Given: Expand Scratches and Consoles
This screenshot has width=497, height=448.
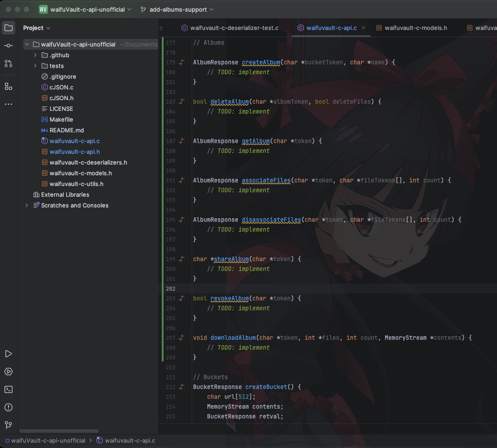Looking at the screenshot, I should click(x=27, y=206).
